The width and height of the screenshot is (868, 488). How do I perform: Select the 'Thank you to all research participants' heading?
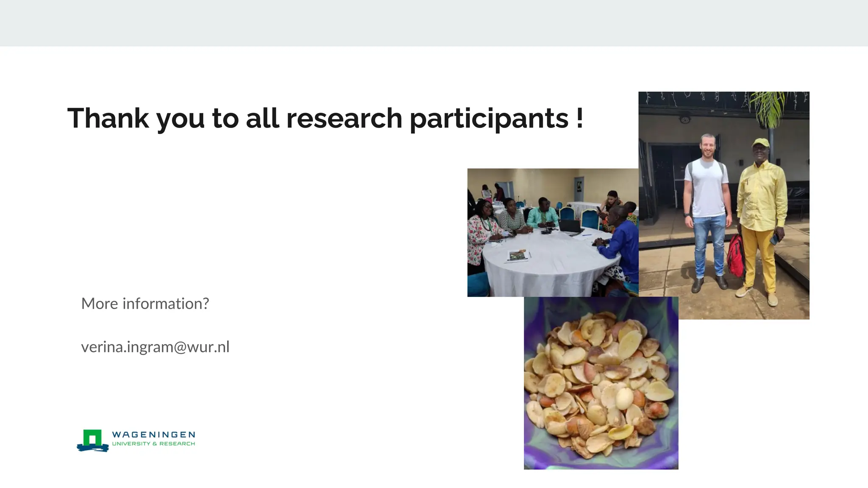pos(325,118)
